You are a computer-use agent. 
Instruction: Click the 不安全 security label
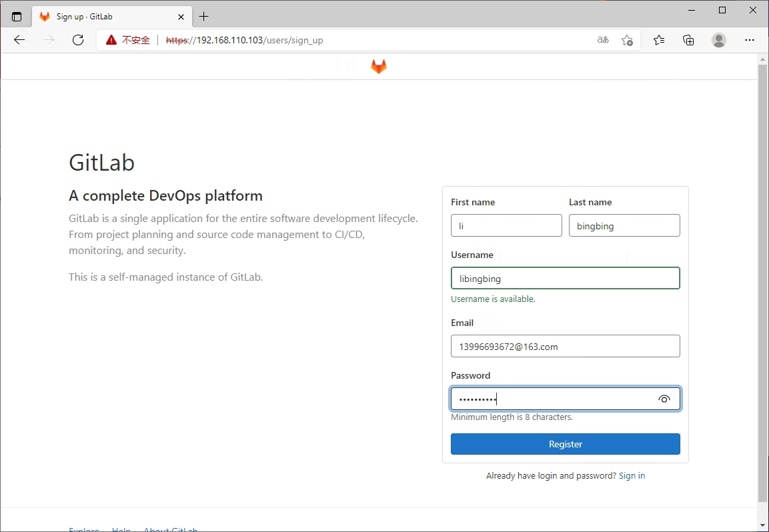tap(136, 40)
